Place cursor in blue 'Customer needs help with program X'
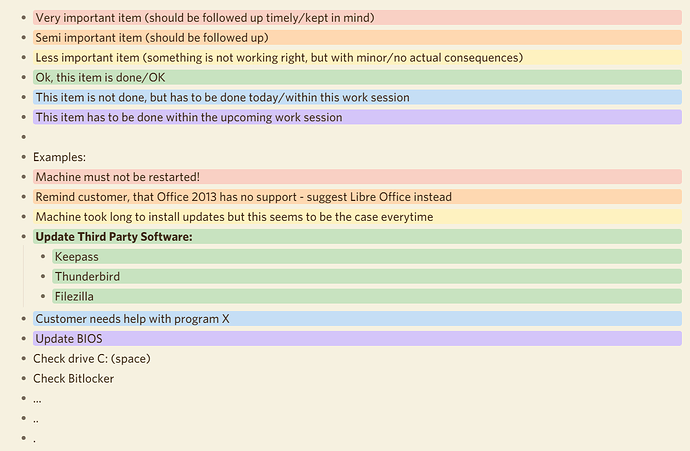Viewport: 690px width, 451px height. (x=357, y=319)
